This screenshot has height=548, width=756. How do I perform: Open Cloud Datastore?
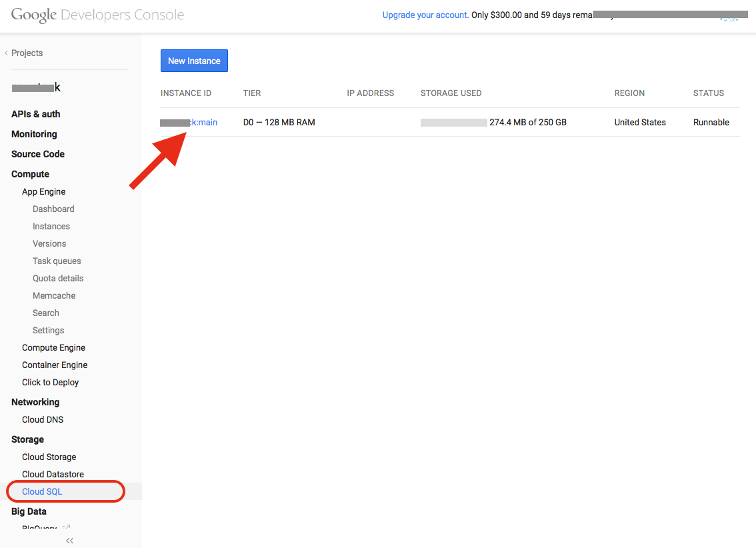(x=53, y=474)
